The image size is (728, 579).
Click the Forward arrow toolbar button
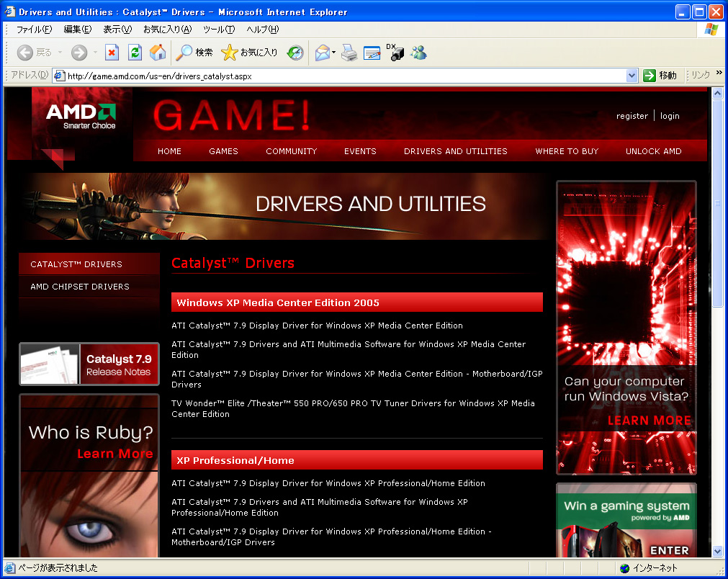(79, 53)
